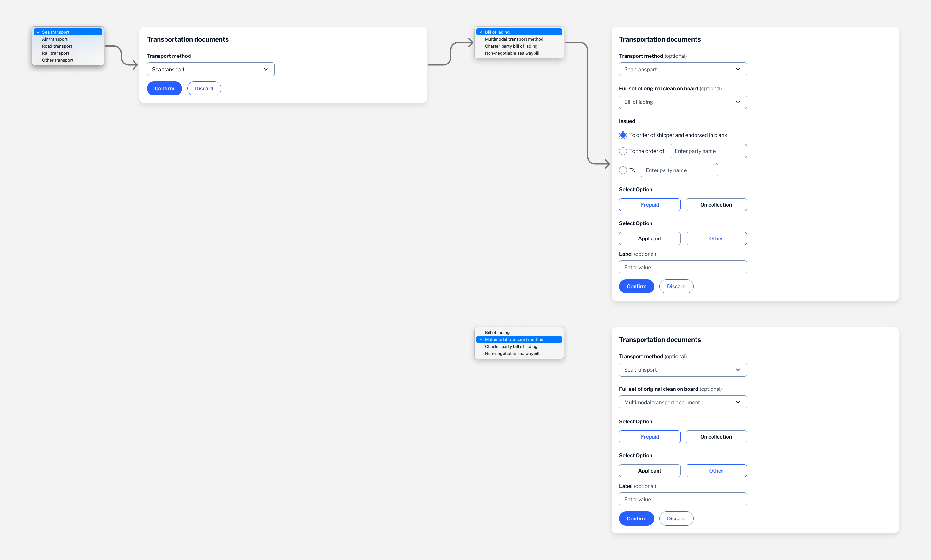This screenshot has width=931, height=560.
Task: Open the "Bill of lading" dropdown
Action: point(682,102)
